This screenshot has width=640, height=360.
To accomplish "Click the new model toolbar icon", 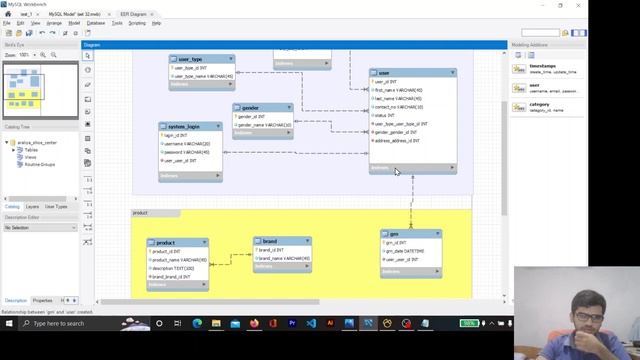I will coord(8,33).
